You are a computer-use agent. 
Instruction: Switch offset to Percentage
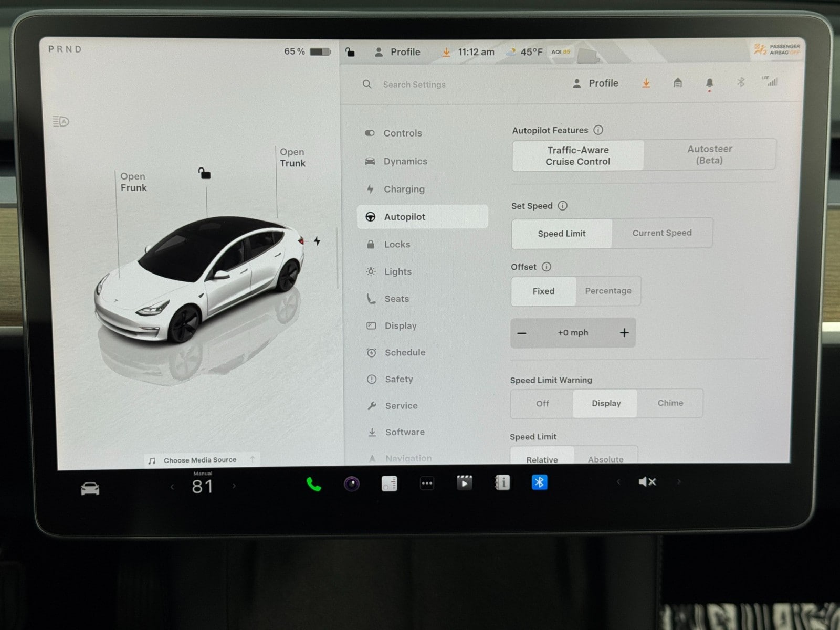coord(608,291)
